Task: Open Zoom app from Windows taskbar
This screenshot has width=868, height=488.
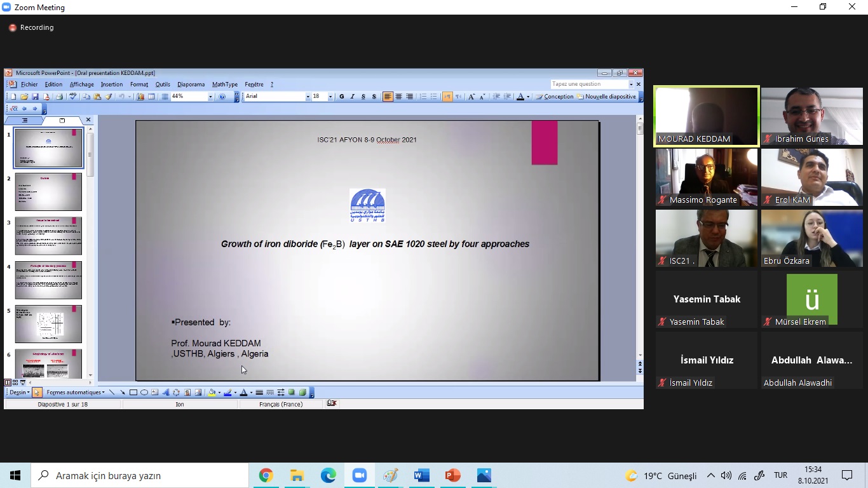Action: click(360, 475)
